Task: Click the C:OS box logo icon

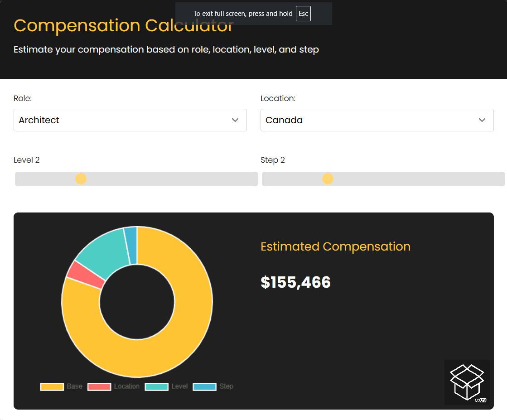Action: pos(467,382)
